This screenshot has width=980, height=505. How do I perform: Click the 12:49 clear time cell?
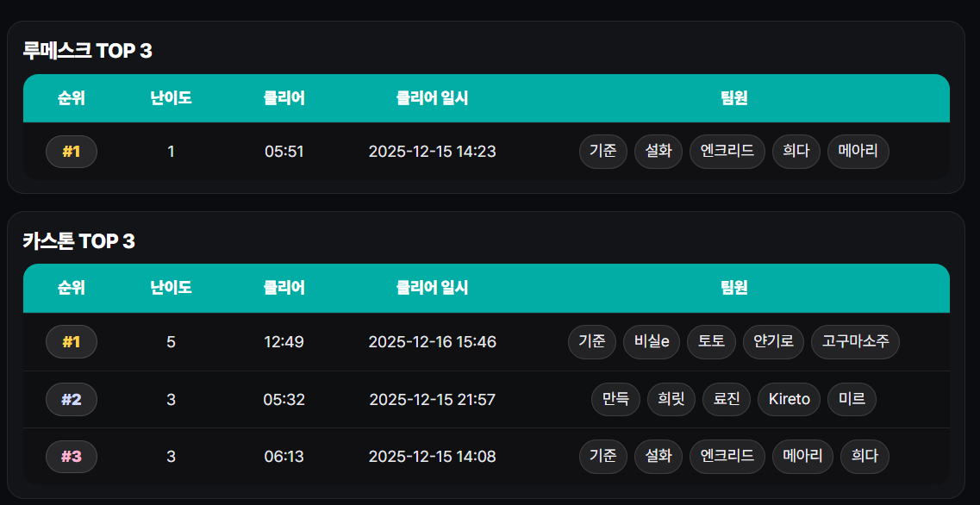pos(284,342)
